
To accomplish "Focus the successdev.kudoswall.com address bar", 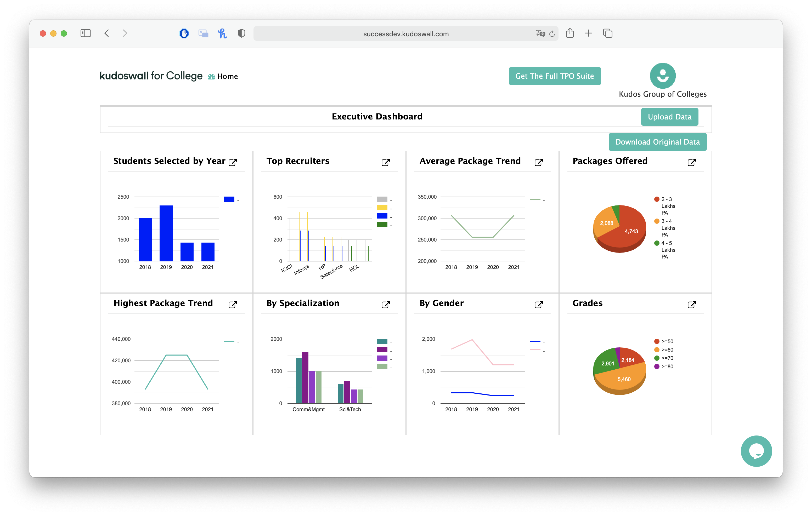I will click(x=406, y=34).
